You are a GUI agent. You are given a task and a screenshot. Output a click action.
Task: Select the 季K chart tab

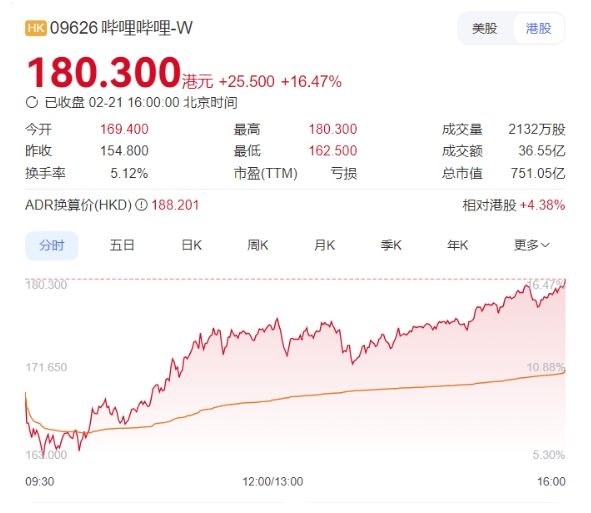(391, 245)
